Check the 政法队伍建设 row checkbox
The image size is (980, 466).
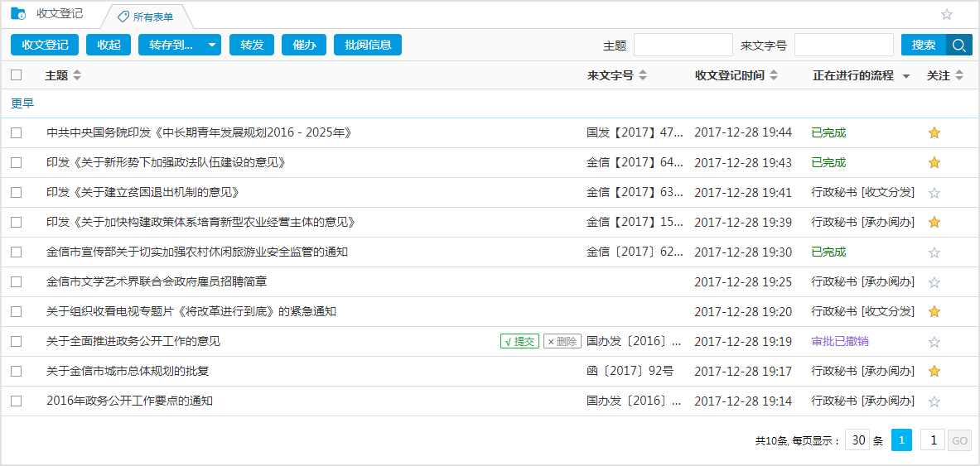[x=17, y=162]
